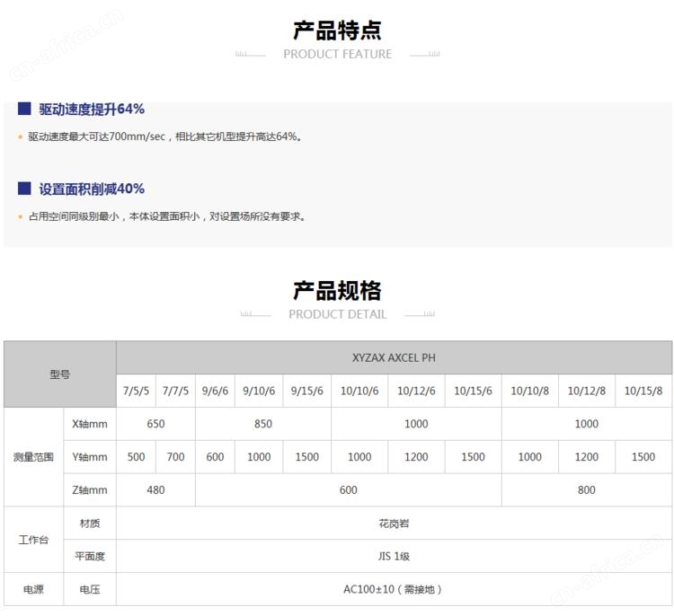The width and height of the screenshot is (674, 616).
Task: Click the 电压 row label
Action: 90,589
